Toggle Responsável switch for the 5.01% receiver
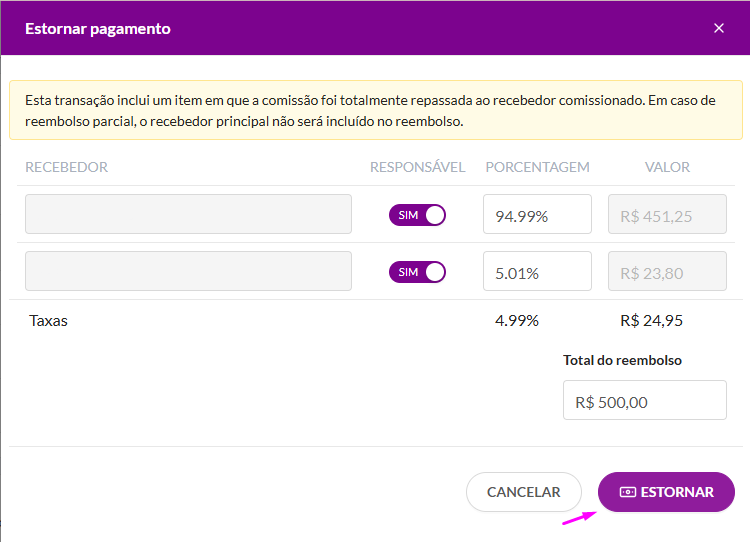This screenshot has width=750, height=542. click(x=417, y=272)
